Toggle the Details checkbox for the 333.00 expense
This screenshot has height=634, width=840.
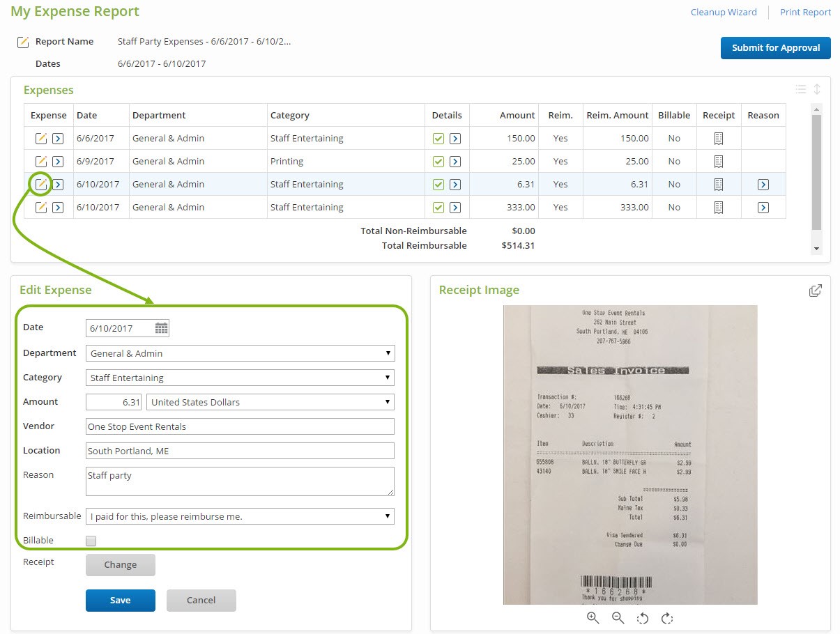click(438, 207)
